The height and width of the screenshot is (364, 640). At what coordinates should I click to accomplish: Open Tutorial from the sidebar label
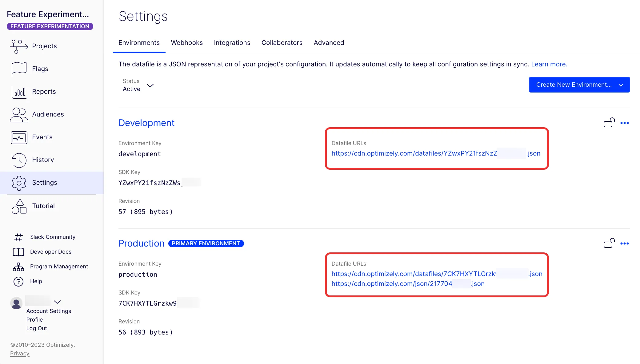pyautogui.click(x=43, y=206)
